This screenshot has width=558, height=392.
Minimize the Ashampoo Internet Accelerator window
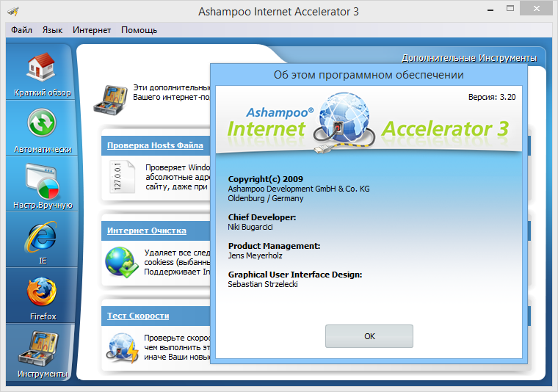click(490, 10)
